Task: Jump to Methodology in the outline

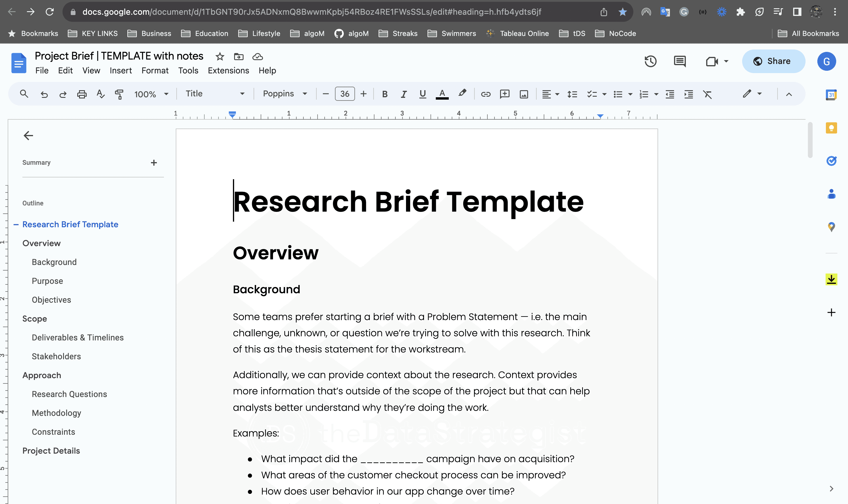Action: 56,413
